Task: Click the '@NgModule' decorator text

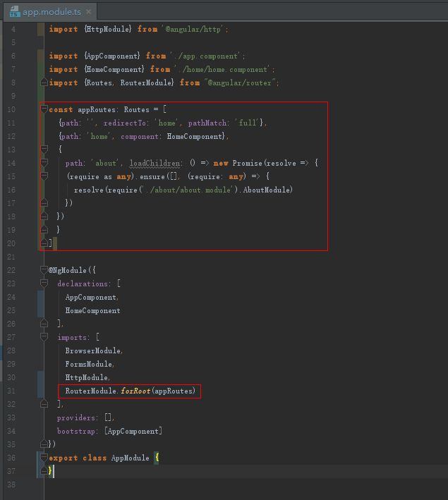Action: (67, 270)
